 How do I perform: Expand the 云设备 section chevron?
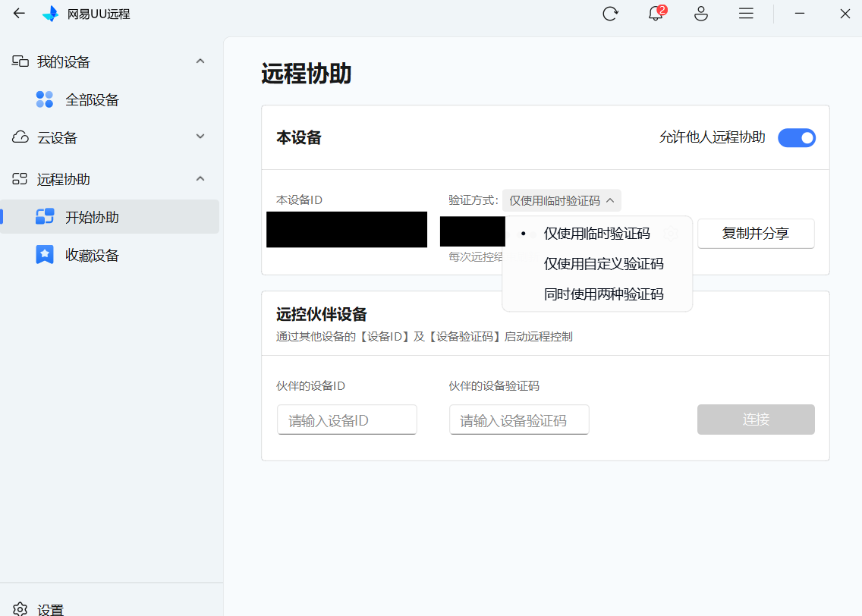tap(200, 137)
